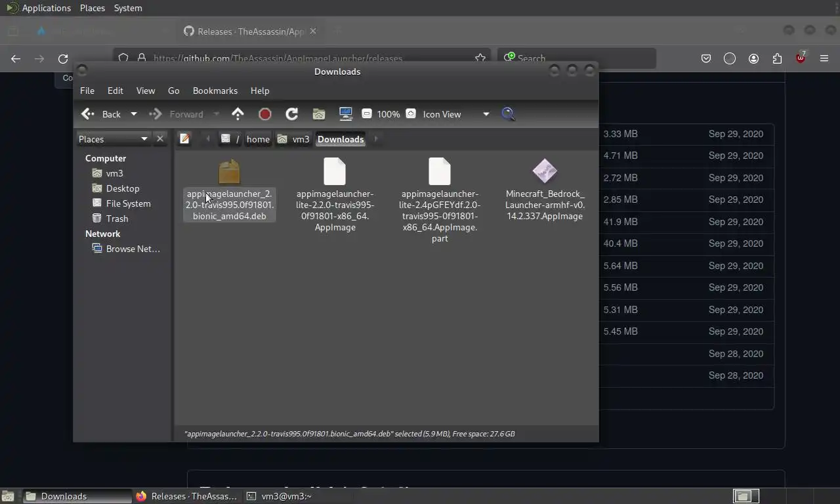Open the Back history dropdown arrow
The width and height of the screenshot is (840, 504).
point(133,114)
